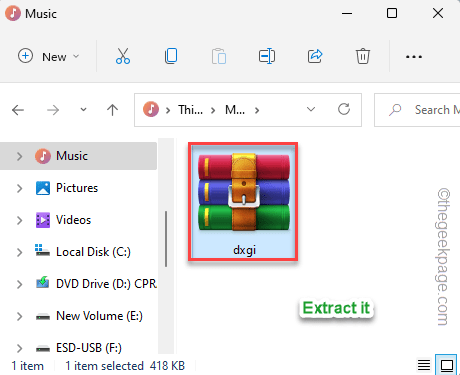Image resolution: width=460 pixels, height=375 pixels.
Task: Select the dxgi archive file
Action: (243, 202)
